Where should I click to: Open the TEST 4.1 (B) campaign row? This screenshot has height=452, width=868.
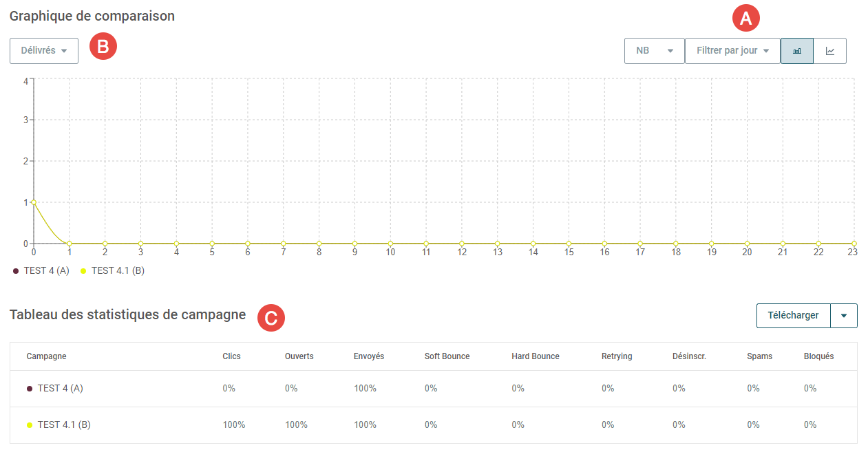[x=434, y=425]
